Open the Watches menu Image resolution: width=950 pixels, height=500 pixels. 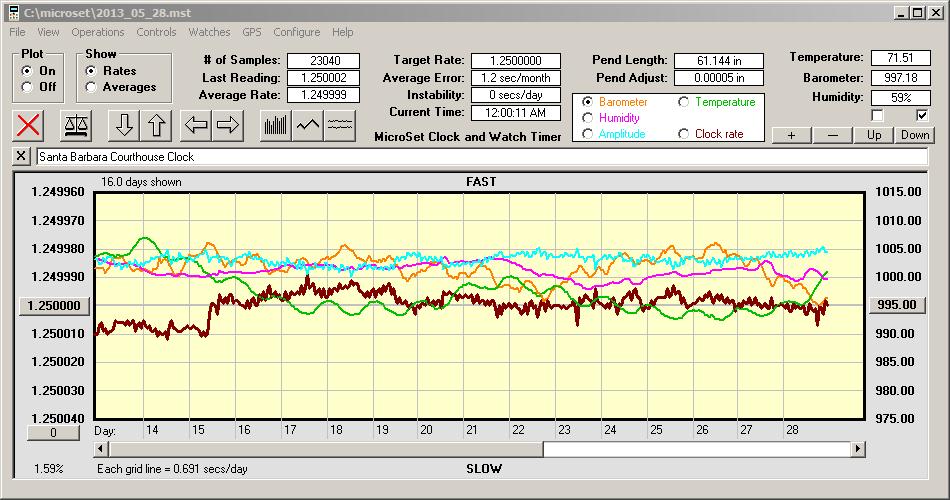[x=209, y=32]
